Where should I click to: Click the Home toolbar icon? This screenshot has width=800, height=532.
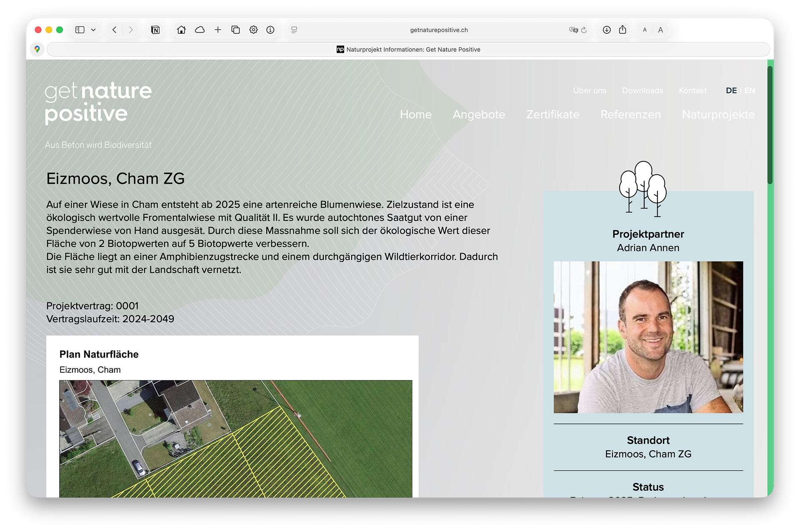click(181, 30)
